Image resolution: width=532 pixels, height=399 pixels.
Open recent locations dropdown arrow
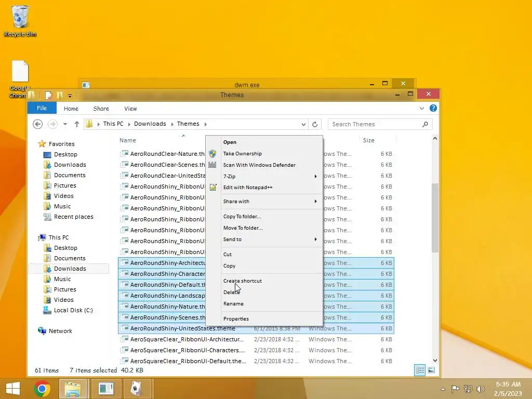pyautogui.click(x=65, y=124)
